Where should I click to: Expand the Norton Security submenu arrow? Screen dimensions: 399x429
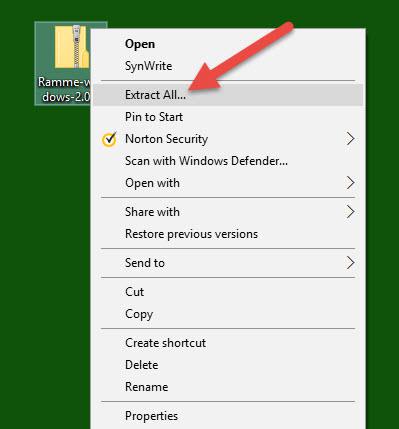pos(350,139)
